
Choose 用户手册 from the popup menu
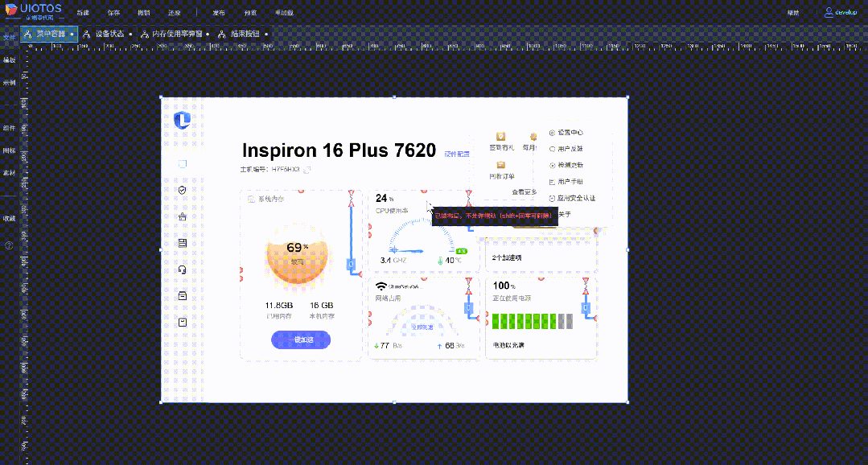566,182
